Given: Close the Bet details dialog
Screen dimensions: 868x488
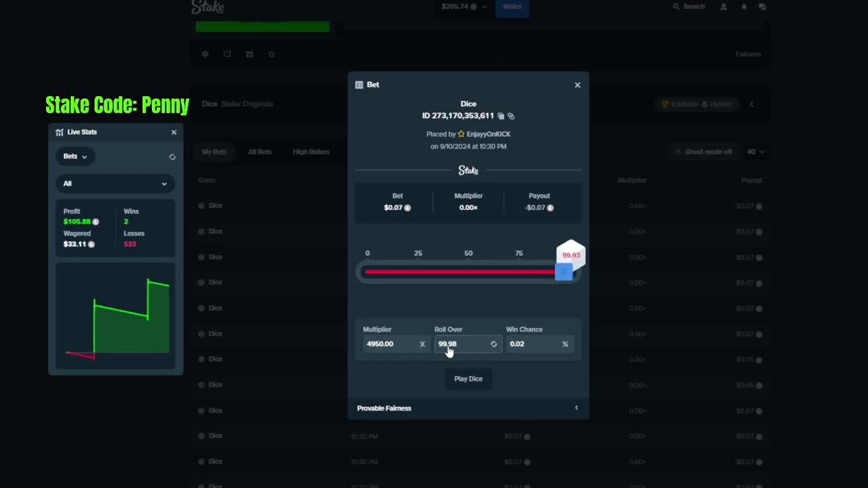Looking at the screenshot, I should 578,85.
